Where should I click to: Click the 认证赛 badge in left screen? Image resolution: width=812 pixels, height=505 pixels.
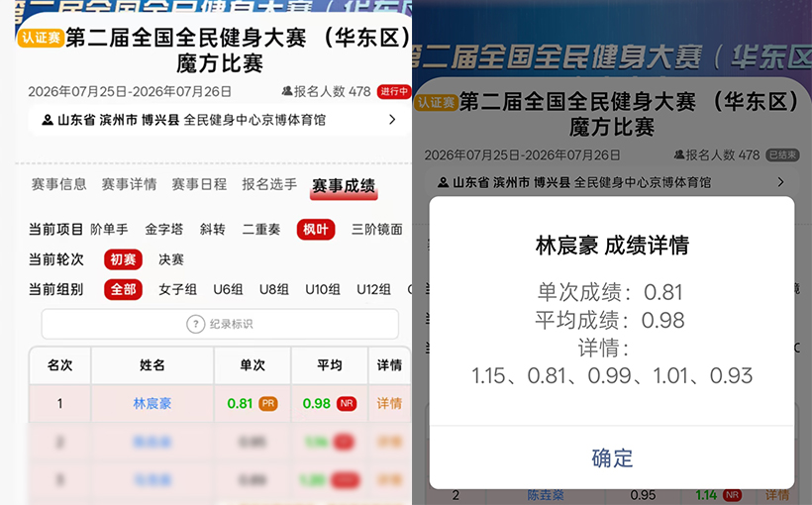[x=41, y=38]
